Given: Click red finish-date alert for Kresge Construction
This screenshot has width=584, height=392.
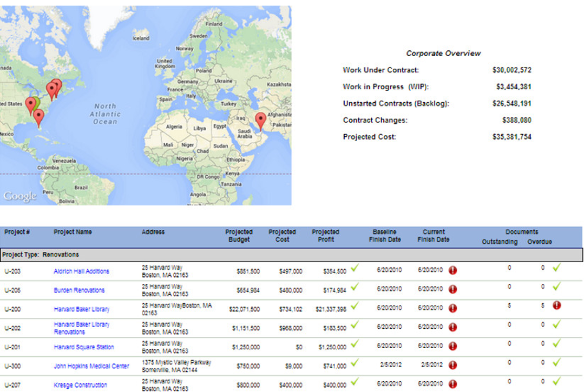Looking at the screenshot, I should [x=453, y=384].
